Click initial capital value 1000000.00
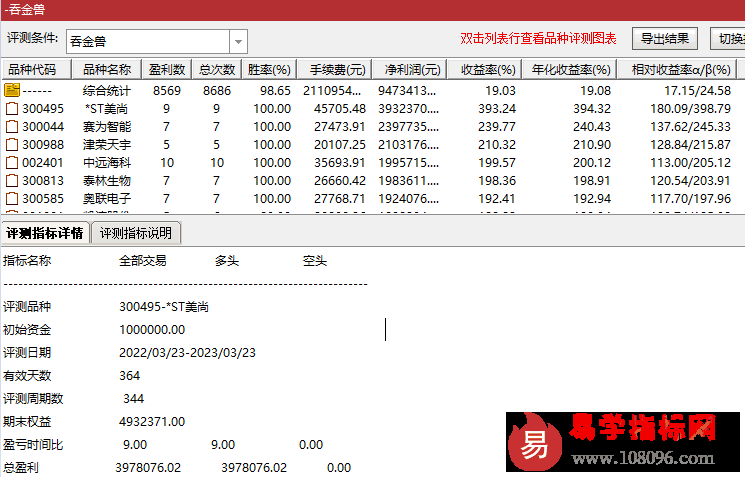This screenshot has height=477, width=745. coord(152,330)
